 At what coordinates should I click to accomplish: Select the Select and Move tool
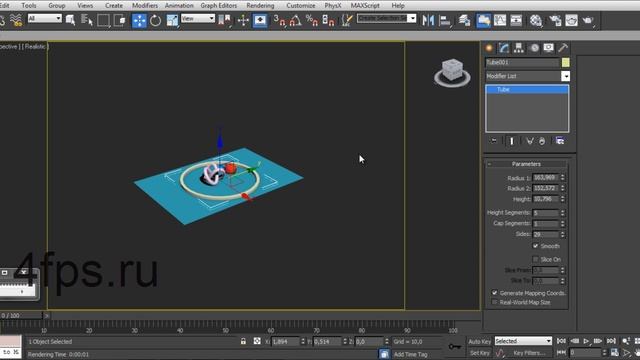(139, 20)
